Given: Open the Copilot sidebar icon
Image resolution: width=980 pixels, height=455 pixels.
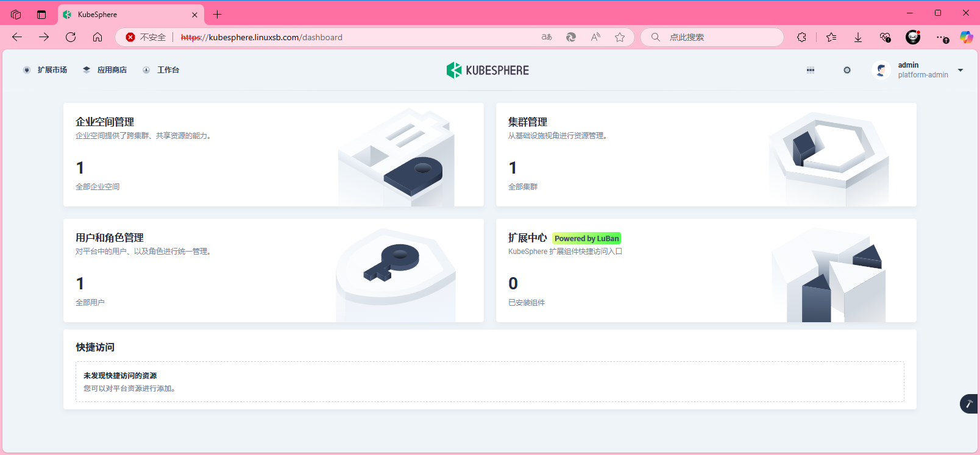Looking at the screenshot, I should [967, 37].
